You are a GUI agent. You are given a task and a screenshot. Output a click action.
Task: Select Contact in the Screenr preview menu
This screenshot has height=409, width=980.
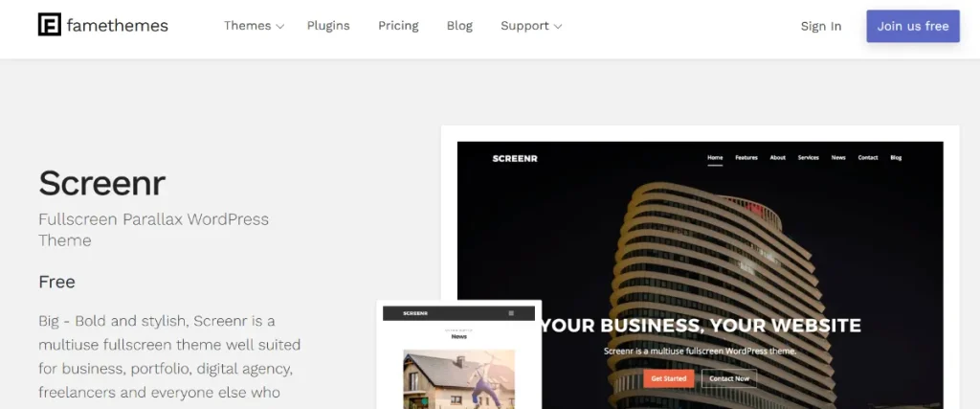(x=867, y=158)
